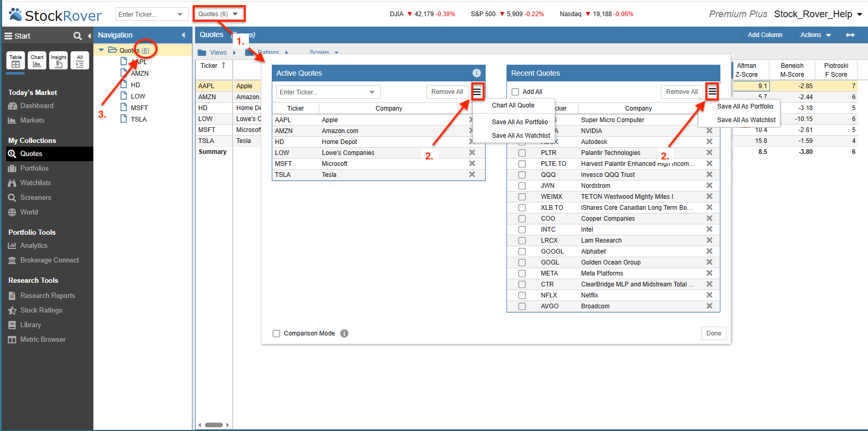Check the GOOGL row checkbox
The image size is (868, 431).
(522, 252)
